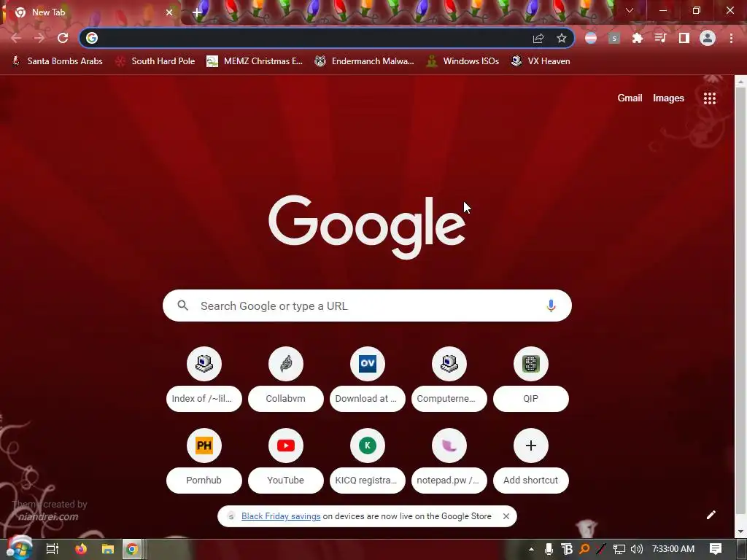The width and height of the screenshot is (747, 560).
Task: Open the volume speaker tray icon
Action: pos(636,549)
